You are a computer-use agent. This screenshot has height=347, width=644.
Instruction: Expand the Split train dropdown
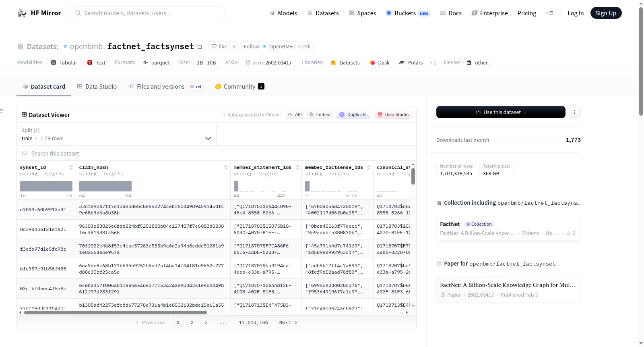(117, 134)
